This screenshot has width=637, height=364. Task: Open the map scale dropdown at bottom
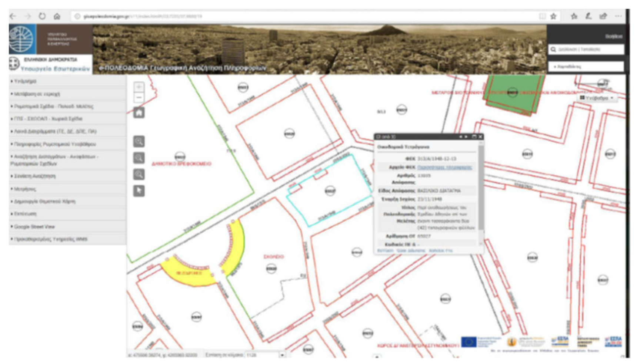(282, 355)
